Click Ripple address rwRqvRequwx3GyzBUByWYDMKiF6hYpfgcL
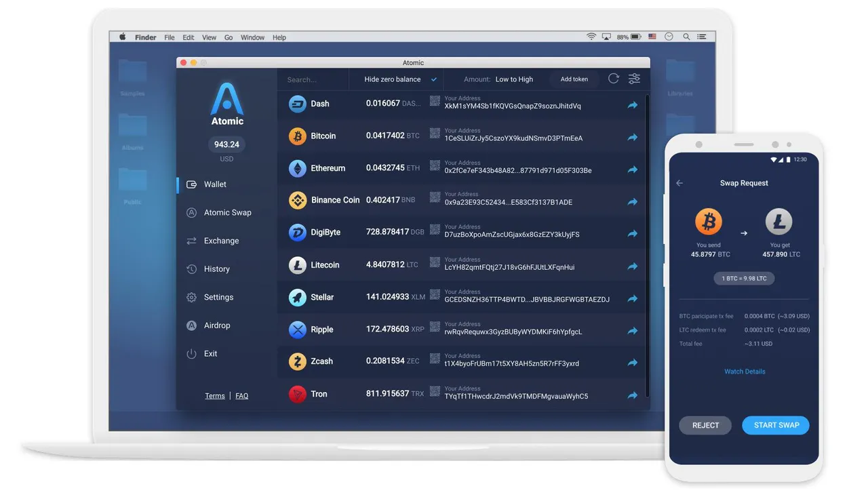This screenshot has width=868, height=497. (x=513, y=332)
